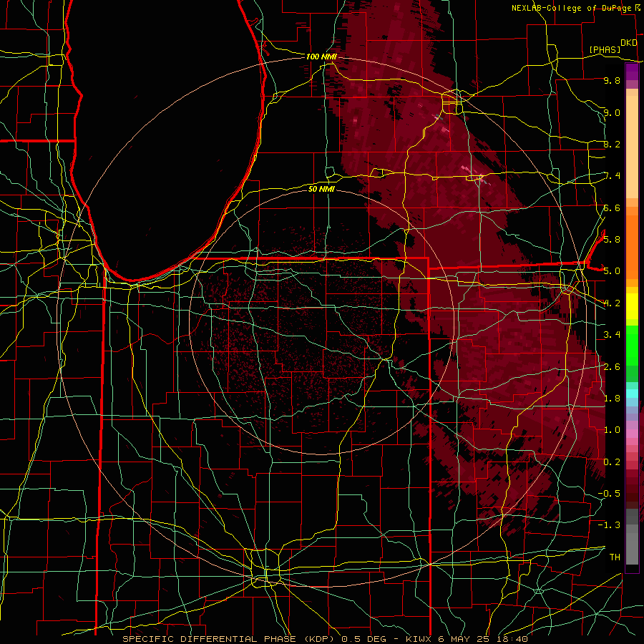Viewport: 644px width, 644px height.
Task: Select the 8.2 value on the scale
Action: click(x=612, y=144)
